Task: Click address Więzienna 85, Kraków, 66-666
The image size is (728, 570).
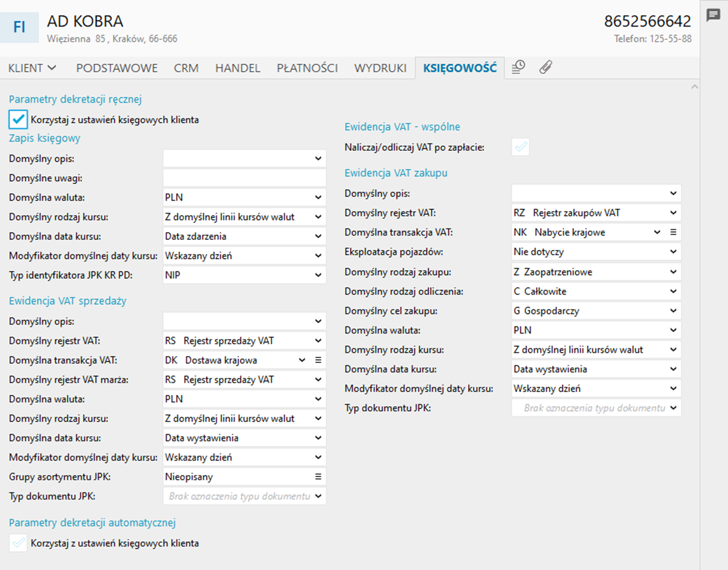Action: [x=112, y=39]
